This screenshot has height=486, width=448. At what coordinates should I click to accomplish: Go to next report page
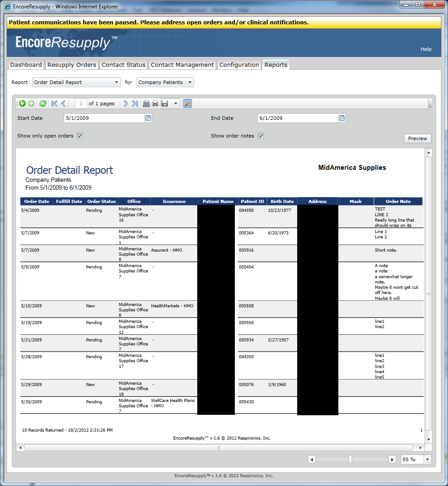(126, 103)
